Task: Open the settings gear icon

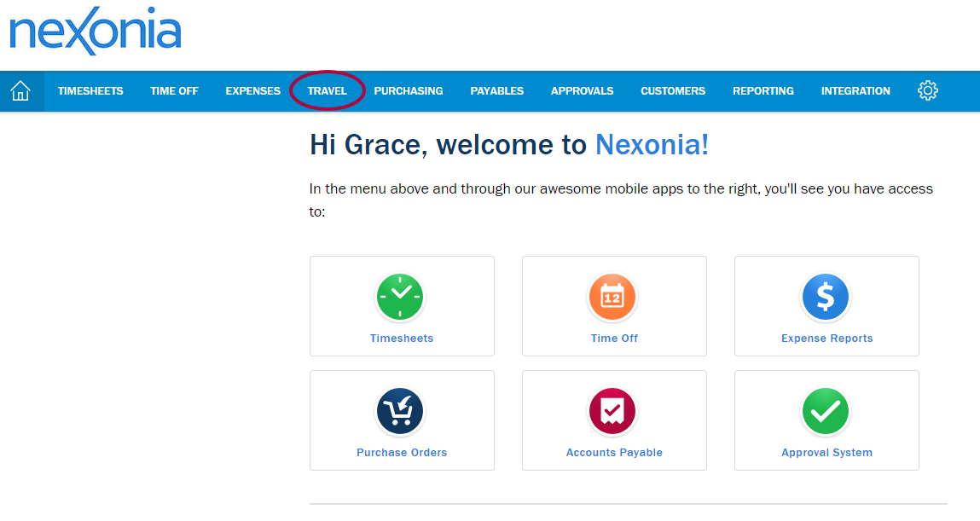Action: click(928, 90)
